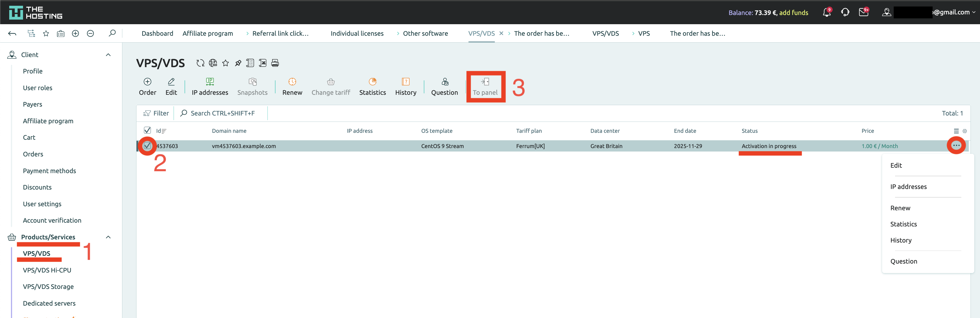The width and height of the screenshot is (980, 318).
Task: Click the Renew clock icon
Action: [292, 82]
